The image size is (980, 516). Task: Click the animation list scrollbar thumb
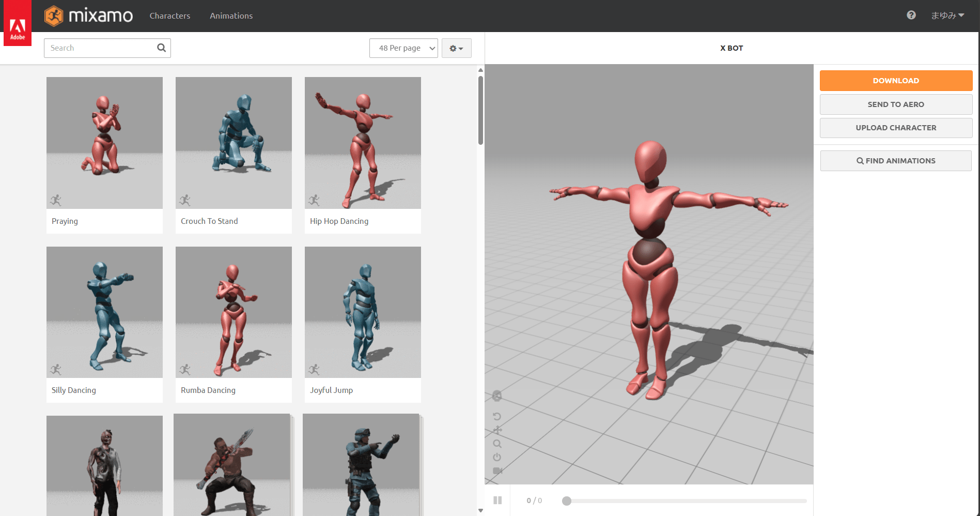tap(480, 110)
